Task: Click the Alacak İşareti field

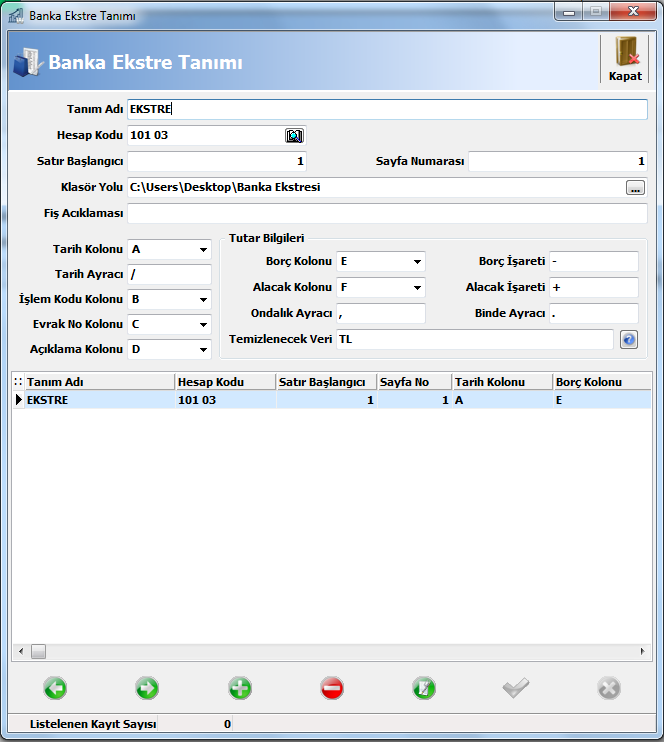Action: (593, 287)
